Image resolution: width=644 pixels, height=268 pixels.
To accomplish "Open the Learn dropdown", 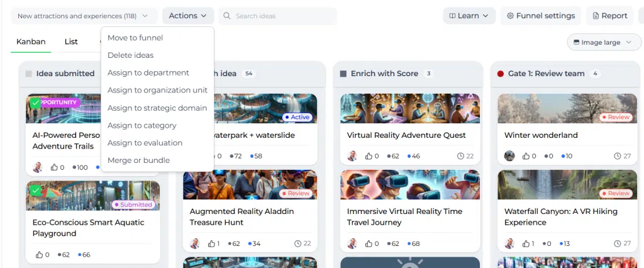I will tap(469, 16).
